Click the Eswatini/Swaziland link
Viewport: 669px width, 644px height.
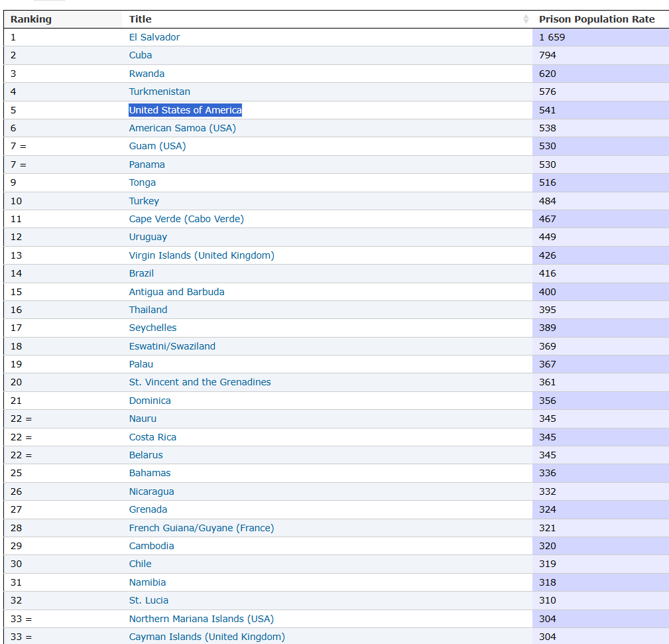pos(172,346)
